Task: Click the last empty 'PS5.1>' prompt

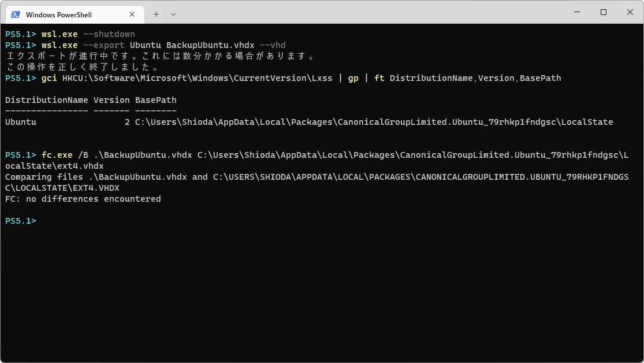Action: pyautogui.click(x=21, y=221)
